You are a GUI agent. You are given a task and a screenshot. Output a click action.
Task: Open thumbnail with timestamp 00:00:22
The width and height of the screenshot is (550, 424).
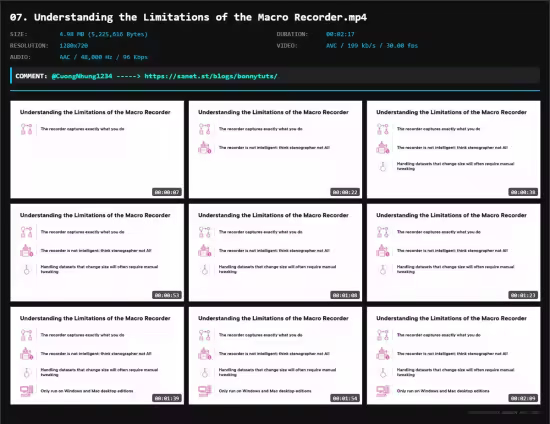(275, 149)
